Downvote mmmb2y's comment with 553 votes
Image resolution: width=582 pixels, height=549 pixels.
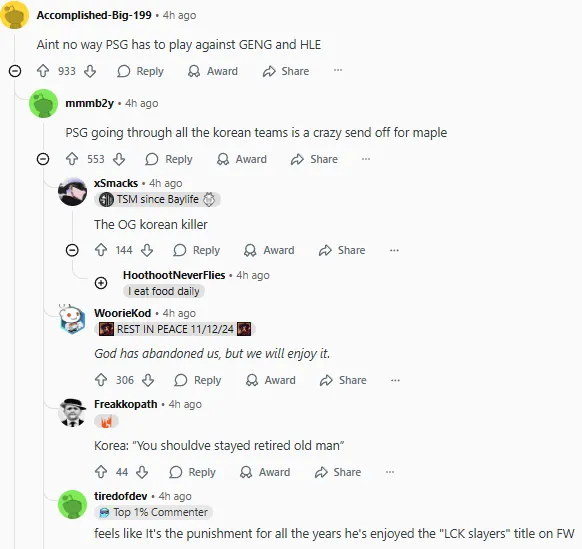(119, 159)
